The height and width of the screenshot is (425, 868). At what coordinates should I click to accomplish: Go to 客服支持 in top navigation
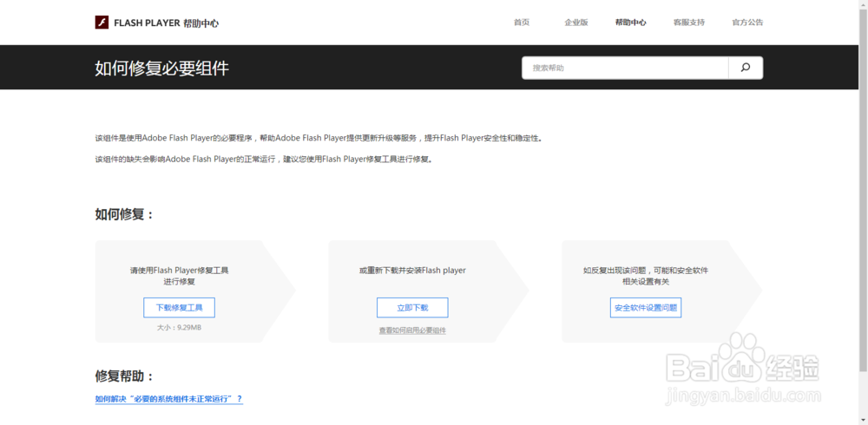tap(689, 23)
